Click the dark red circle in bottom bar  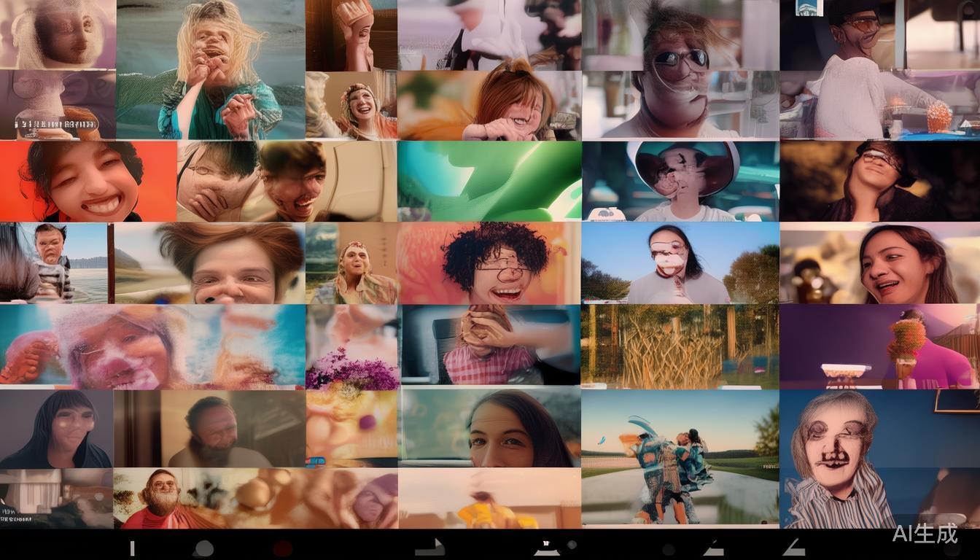pos(282,548)
